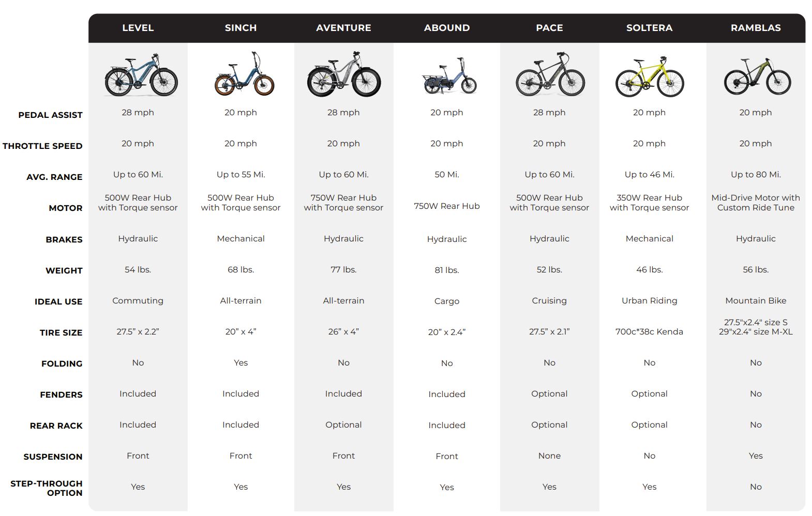Open the Abound cargo bike image

click(x=449, y=77)
